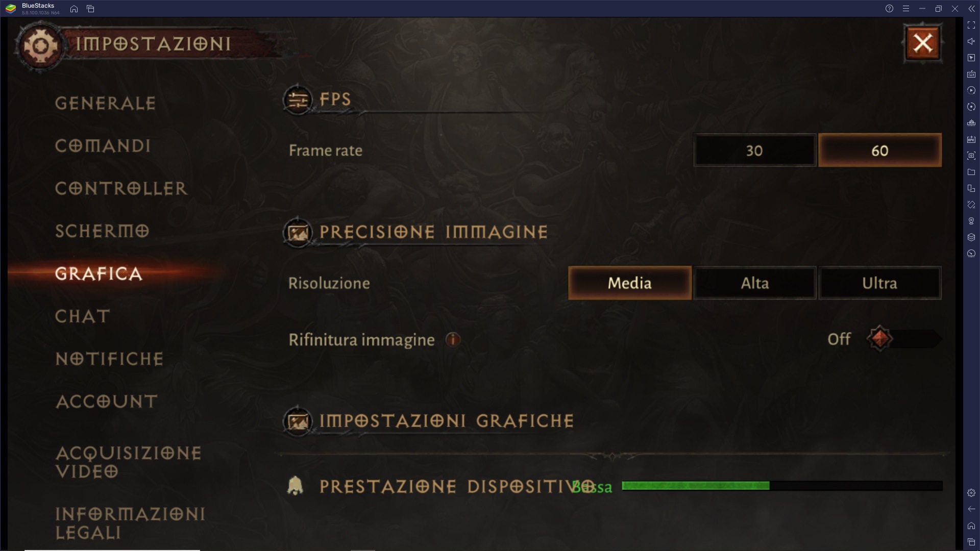Click the Rifinitura immagine info icon

coord(452,339)
